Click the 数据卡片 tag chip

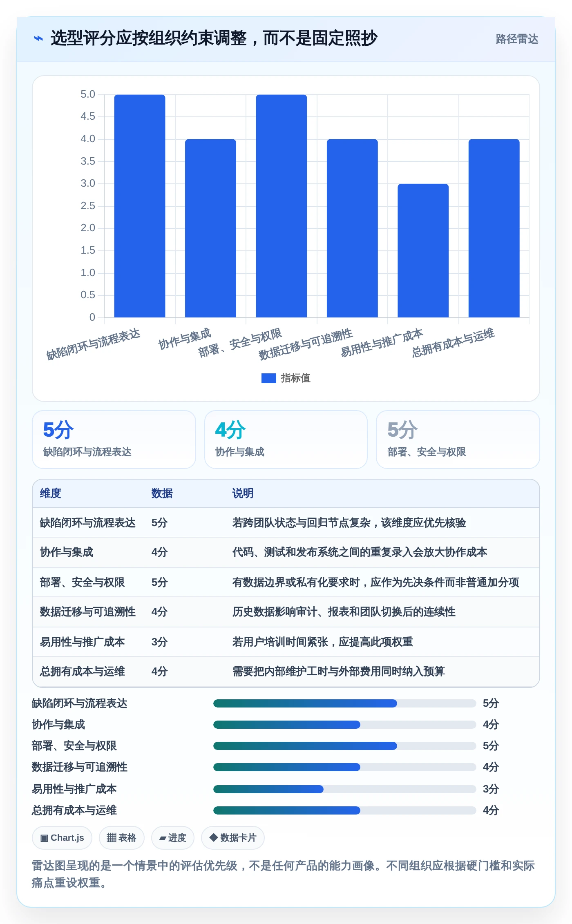[x=233, y=838]
